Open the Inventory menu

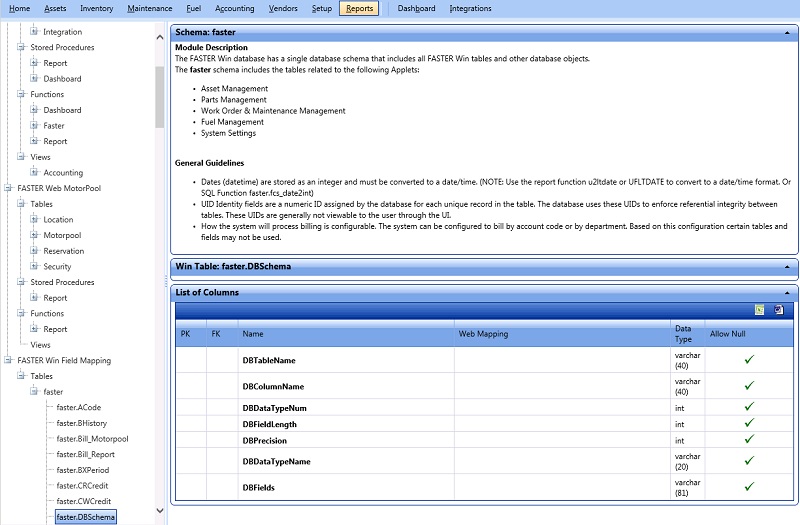(96, 8)
